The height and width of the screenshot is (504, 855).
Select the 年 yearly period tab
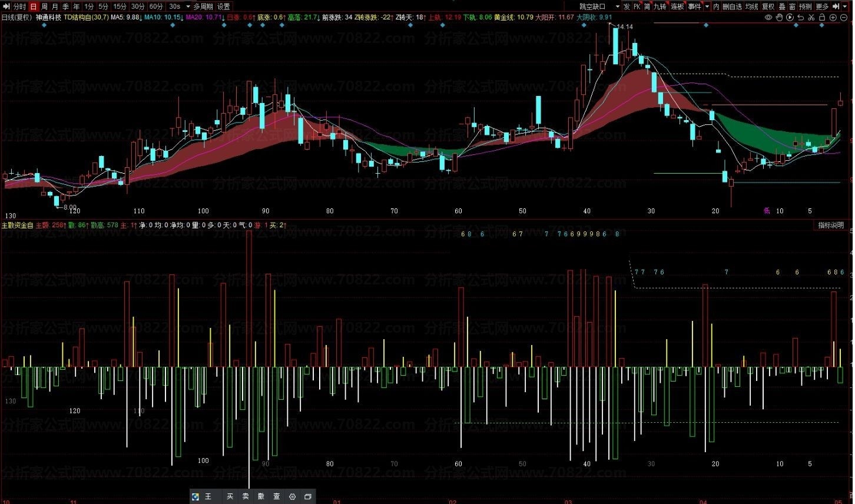coord(76,6)
